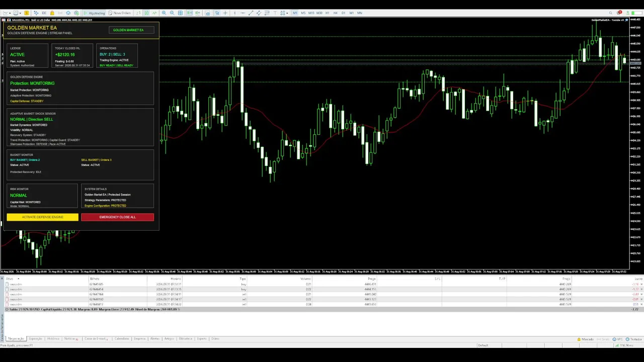Open the IDE editor icon
Screen dimensions: 644x362
point(44,13)
